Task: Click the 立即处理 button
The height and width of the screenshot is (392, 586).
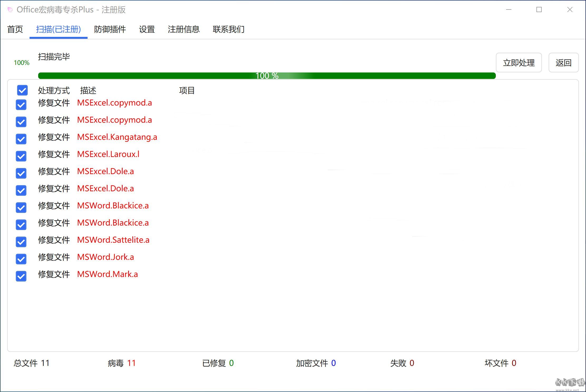Action: (x=519, y=63)
